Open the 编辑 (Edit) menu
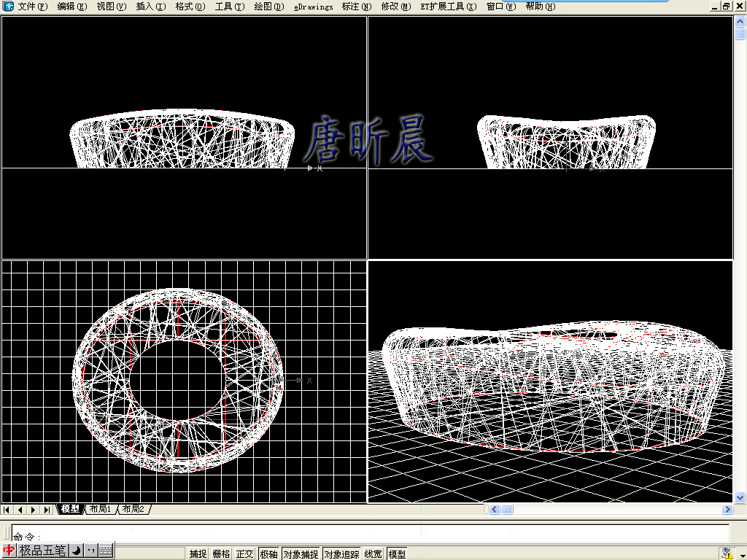 (72, 6)
